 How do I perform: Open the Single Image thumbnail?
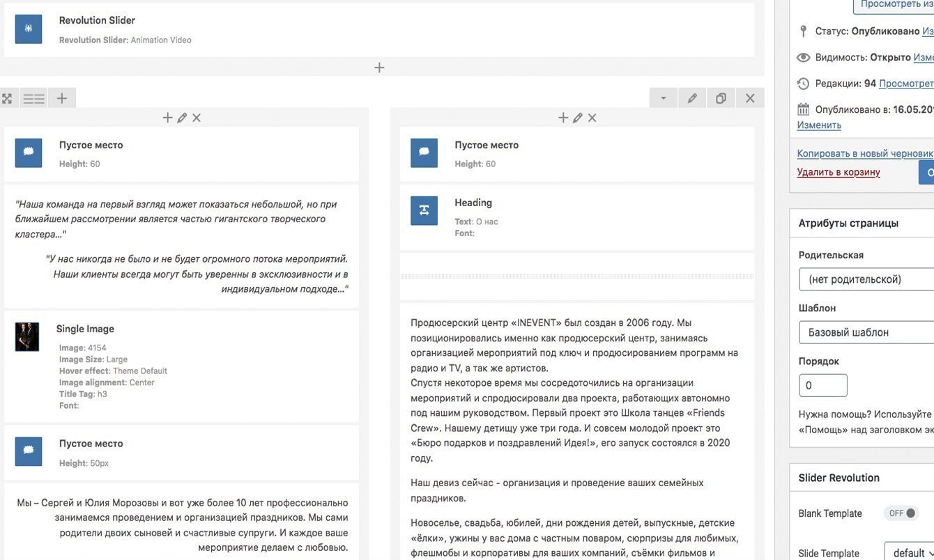pos(27,336)
